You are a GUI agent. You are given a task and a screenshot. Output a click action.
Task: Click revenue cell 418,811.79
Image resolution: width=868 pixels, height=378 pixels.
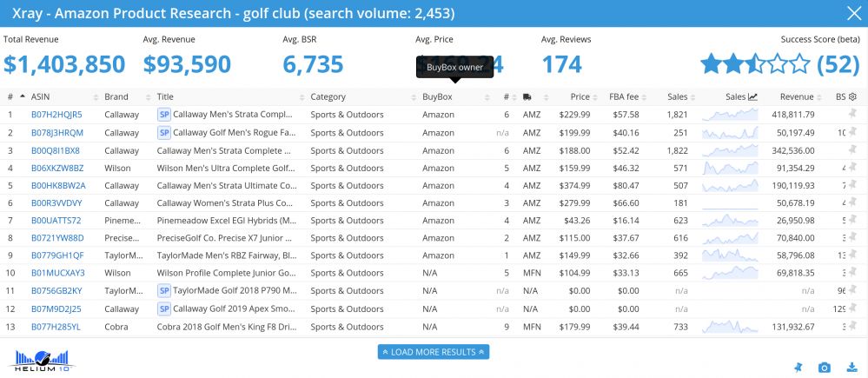click(x=792, y=115)
